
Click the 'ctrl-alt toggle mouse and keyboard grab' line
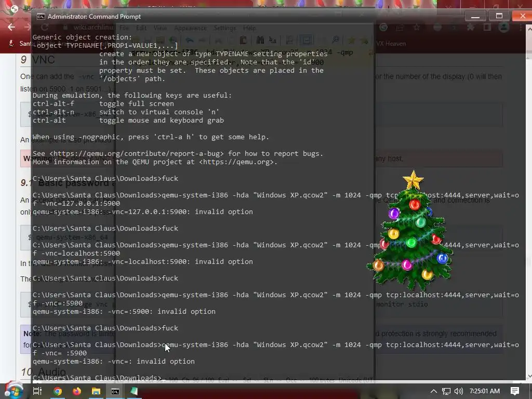tap(128, 121)
